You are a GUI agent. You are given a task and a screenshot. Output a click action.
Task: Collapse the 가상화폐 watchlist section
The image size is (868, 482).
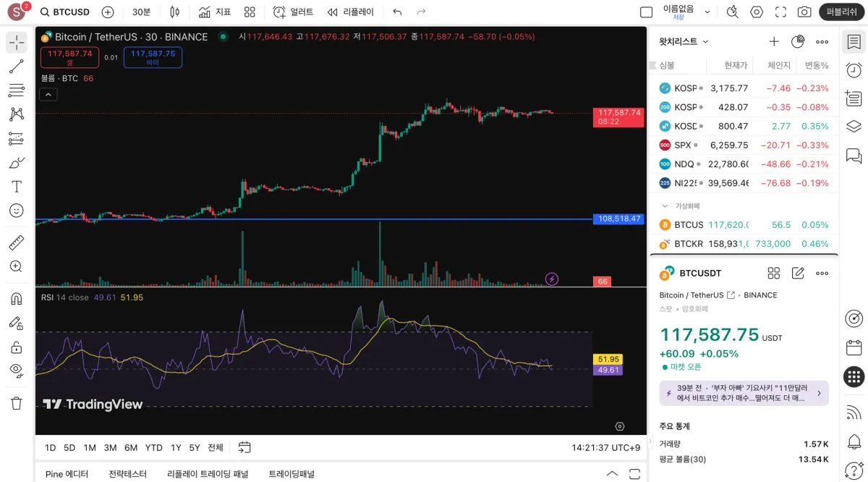click(x=665, y=206)
